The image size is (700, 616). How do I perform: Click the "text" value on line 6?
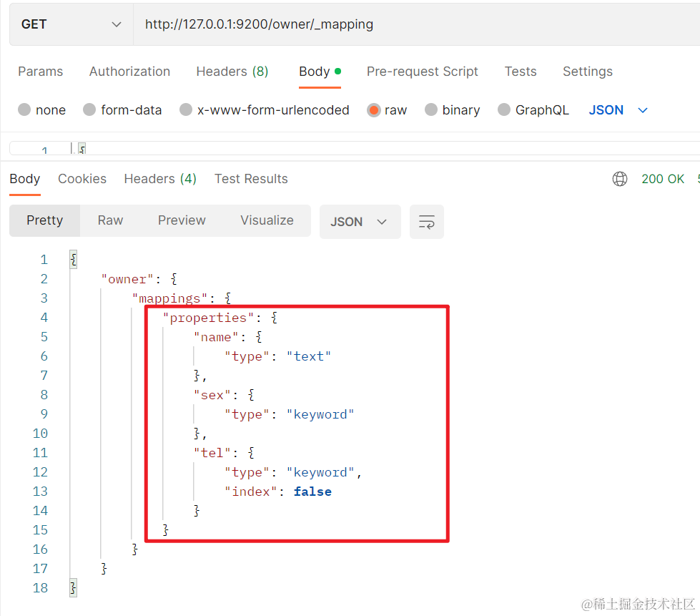click(308, 356)
